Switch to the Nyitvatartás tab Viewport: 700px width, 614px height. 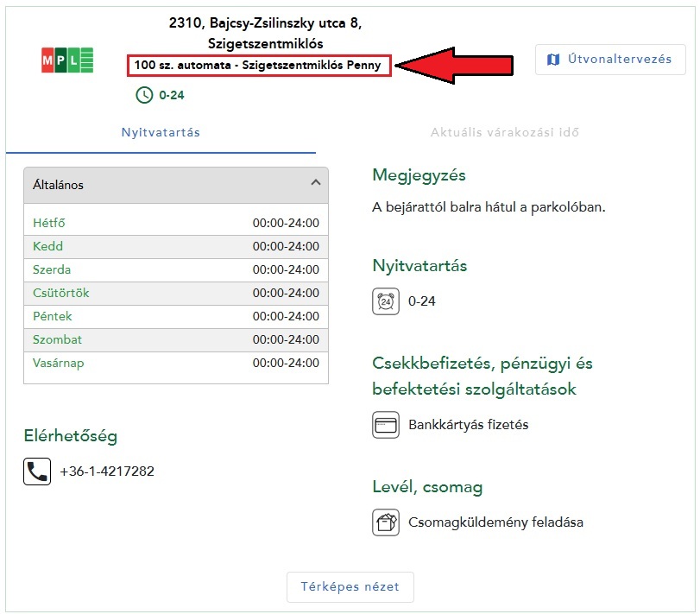click(161, 133)
